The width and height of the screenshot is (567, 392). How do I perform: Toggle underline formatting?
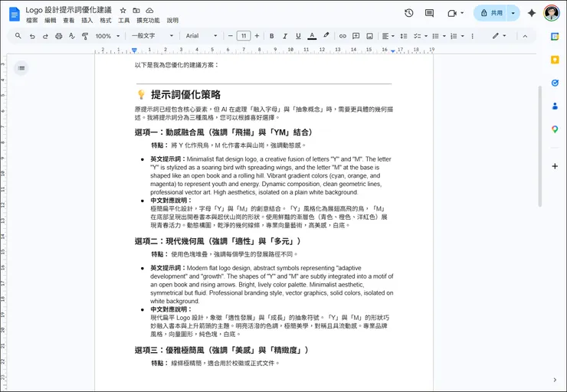298,36
